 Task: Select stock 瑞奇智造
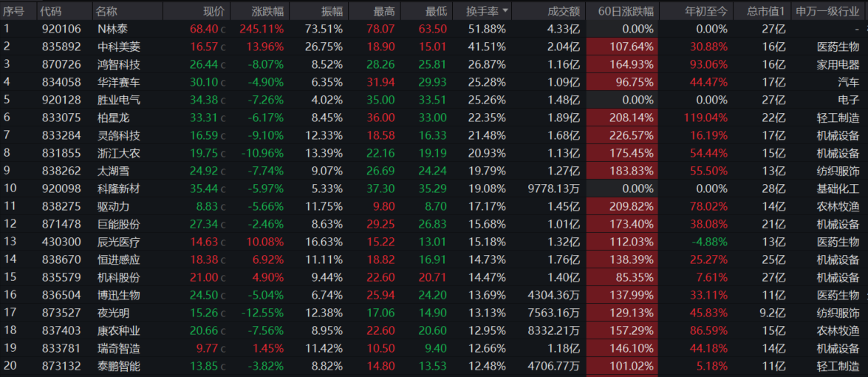[x=118, y=348]
